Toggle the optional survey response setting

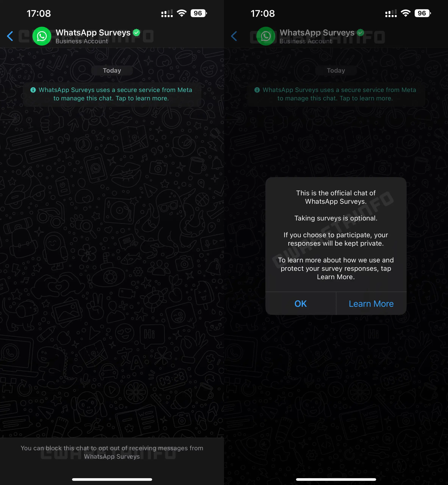301,303
